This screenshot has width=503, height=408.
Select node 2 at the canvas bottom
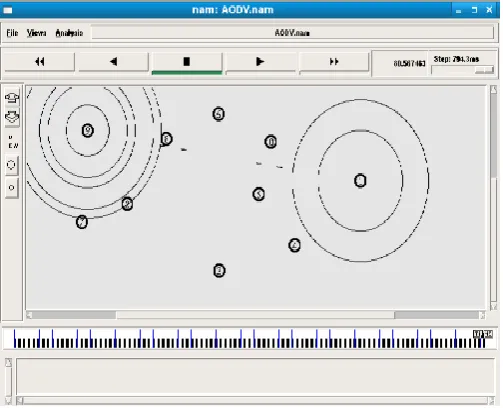(219, 270)
